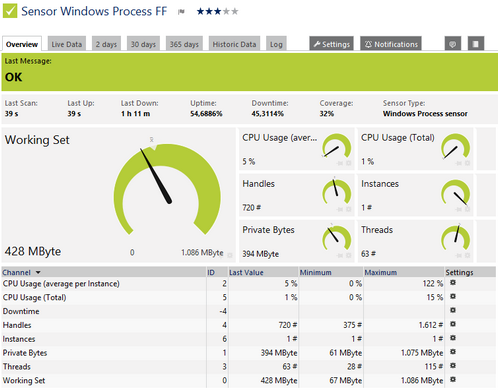The image size is (498, 390).
Task: Open settings gear for the Handles row
Action: (x=453, y=324)
